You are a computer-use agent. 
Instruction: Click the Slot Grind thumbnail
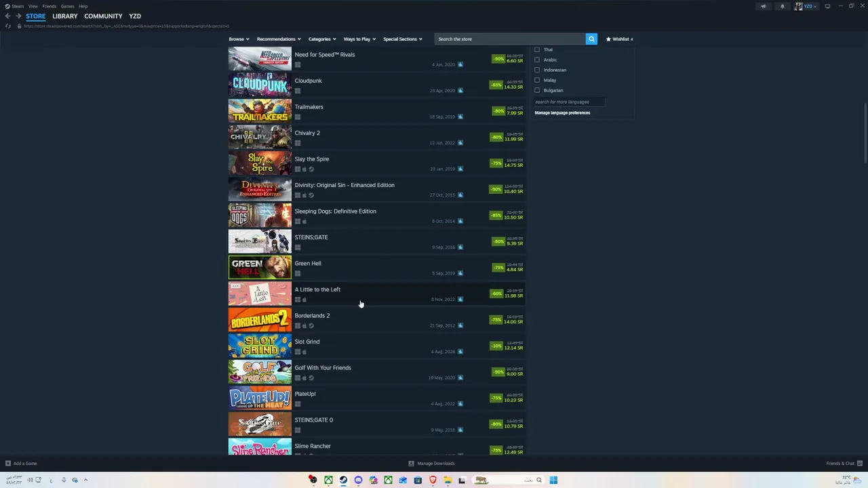[x=260, y=346]
